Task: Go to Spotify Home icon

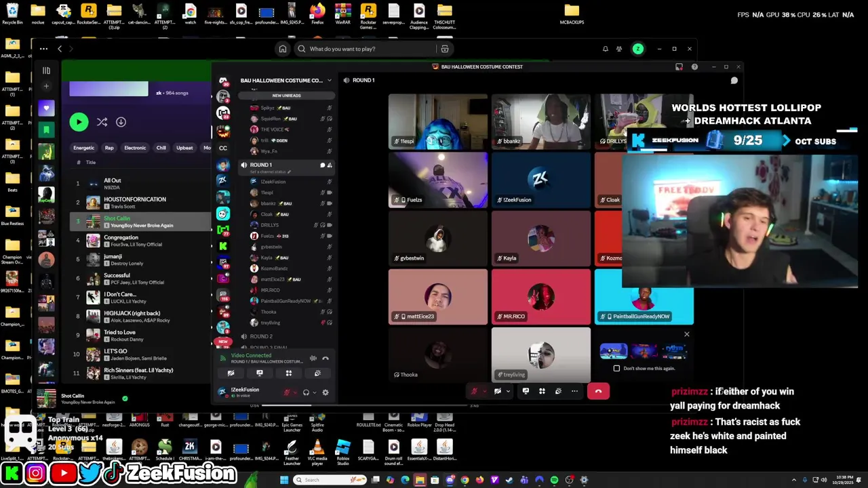Action: click(x=283, y=49)
